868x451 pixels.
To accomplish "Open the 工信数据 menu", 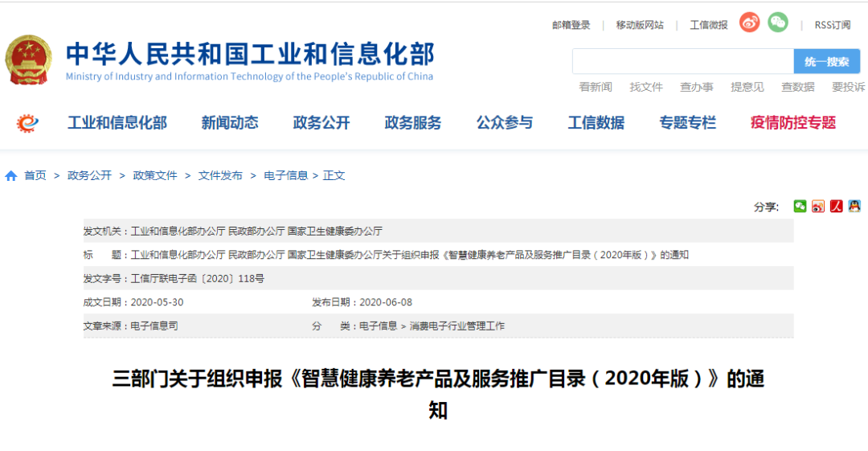I will click(596, 122).
